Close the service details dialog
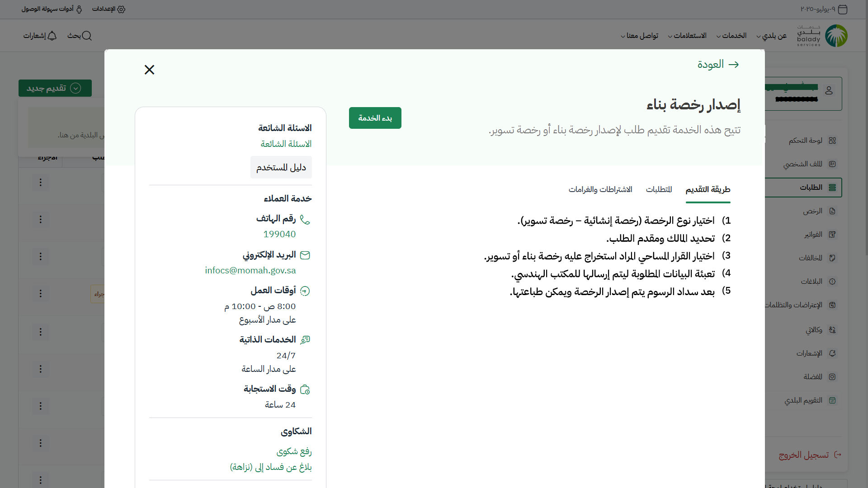Viewport: 868px width, 488px height. [x=149, y=70]
